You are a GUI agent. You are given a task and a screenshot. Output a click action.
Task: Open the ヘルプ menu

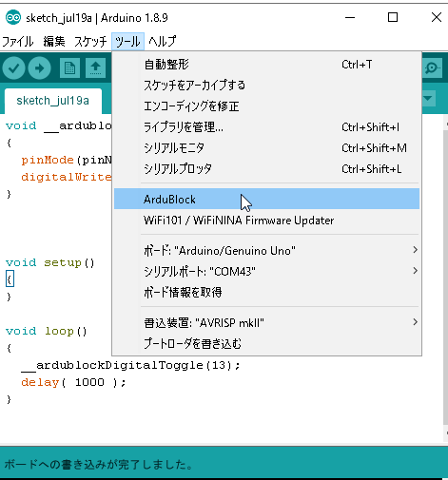163,42
